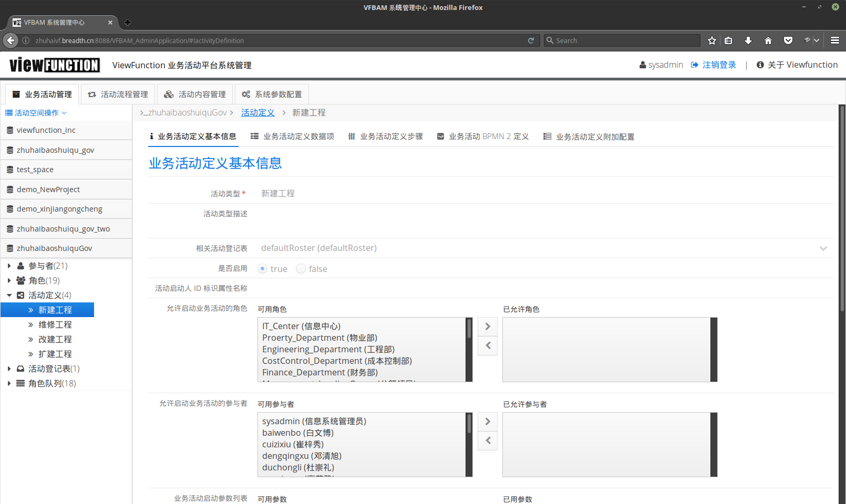This screenshot has height=504, width=846.
Task: Select 维修工程 in activity definitions
Action: click(x=55, y=324)
